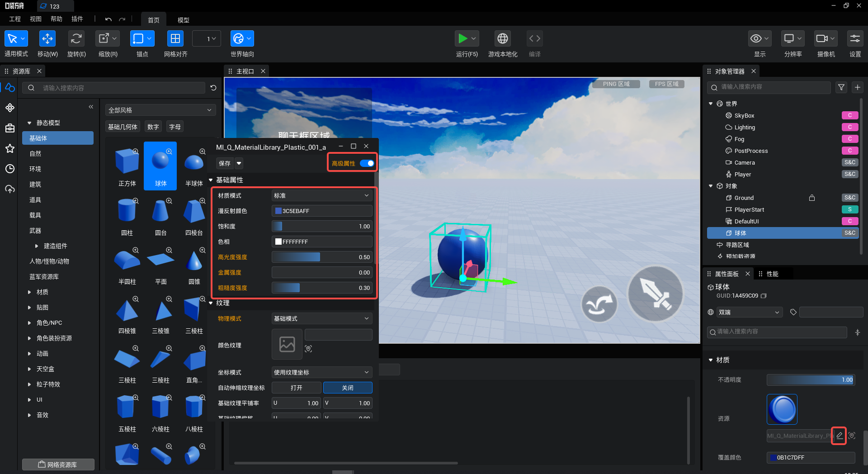Click the plus button in 对象管理器
The height and width of the screenshot is (474, 868).
click(x=858, y=87)
